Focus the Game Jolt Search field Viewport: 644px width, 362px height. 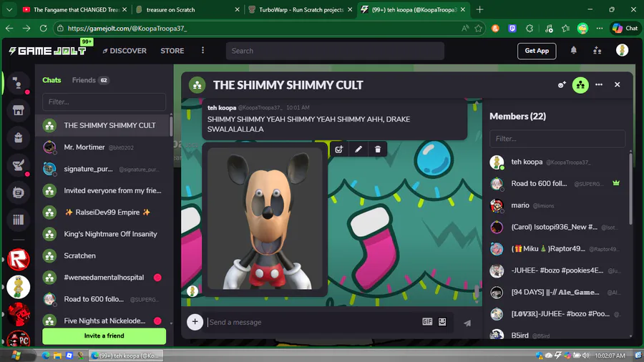click(335, 51)
